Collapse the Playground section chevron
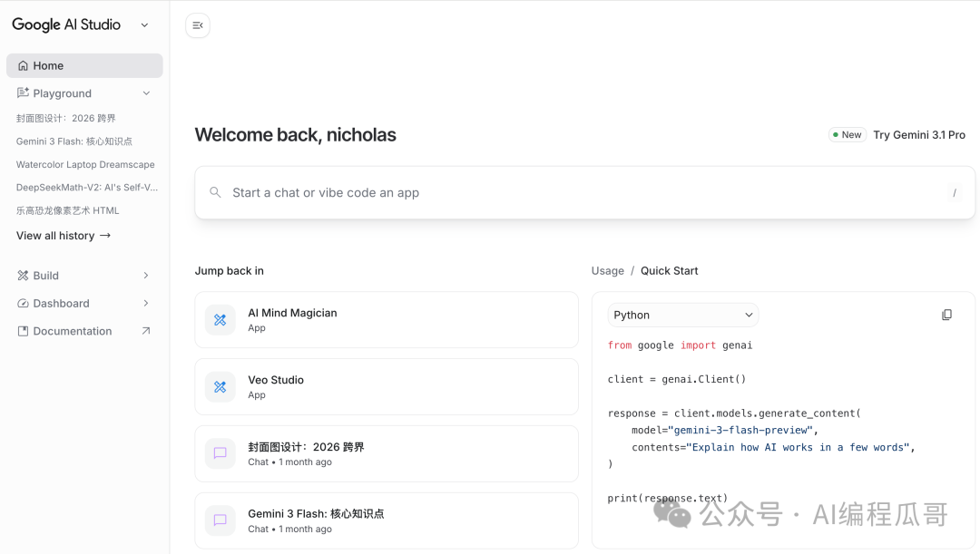980x554 pixels. (x=146, y=93)
